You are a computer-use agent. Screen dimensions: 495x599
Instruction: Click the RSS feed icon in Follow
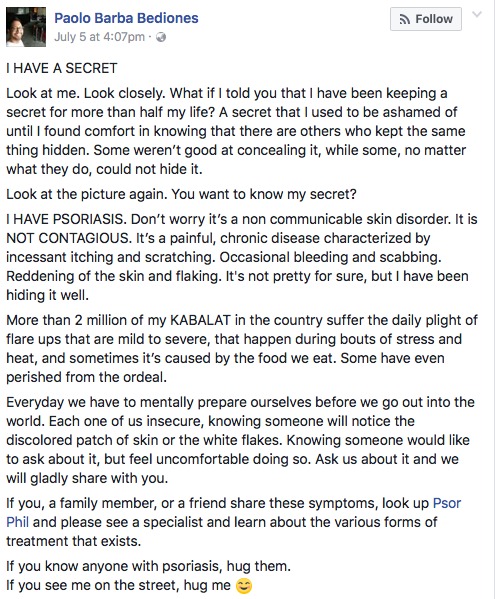pyautogui.click(x=405, y=19)
